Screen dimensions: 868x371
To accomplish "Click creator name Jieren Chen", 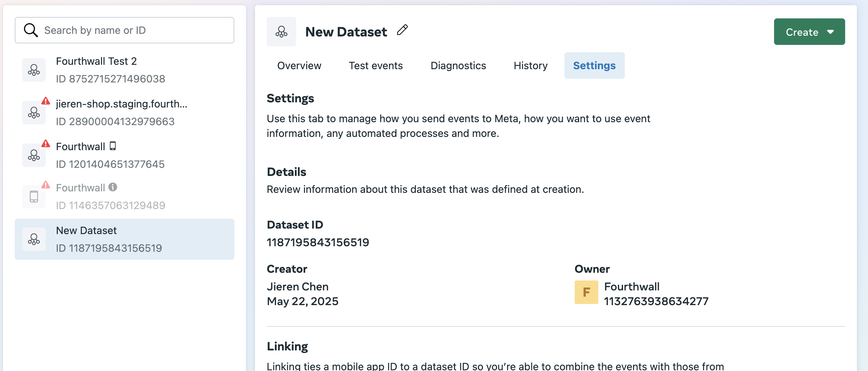I will [298, 287].
